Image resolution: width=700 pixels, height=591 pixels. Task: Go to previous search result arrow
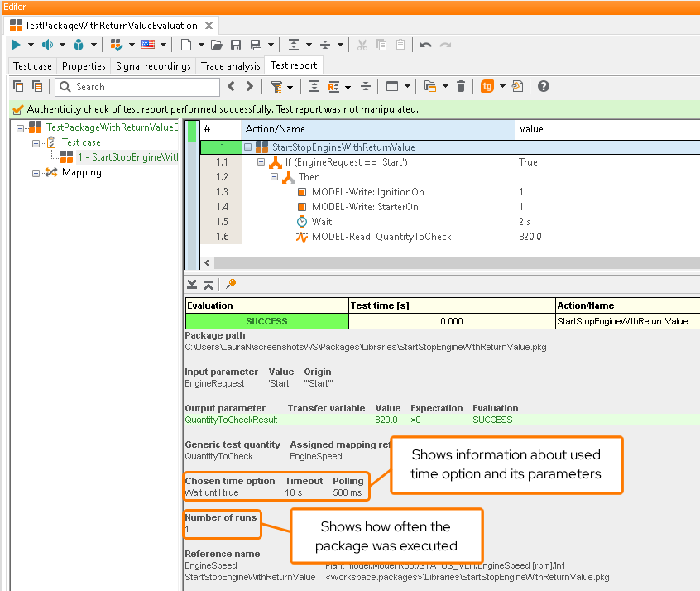click(x=231, y=86)
